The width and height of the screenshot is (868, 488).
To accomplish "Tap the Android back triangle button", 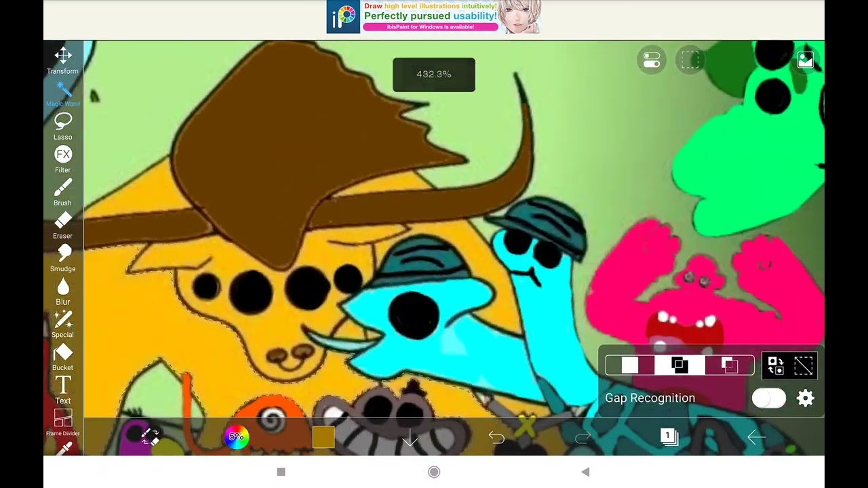I will [585, 472].
